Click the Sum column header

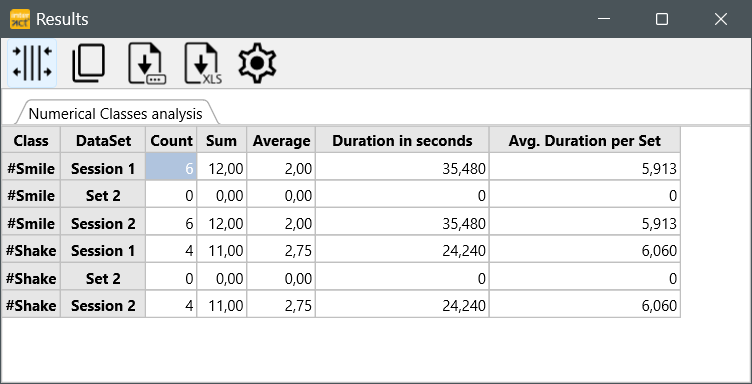(222, 140)
